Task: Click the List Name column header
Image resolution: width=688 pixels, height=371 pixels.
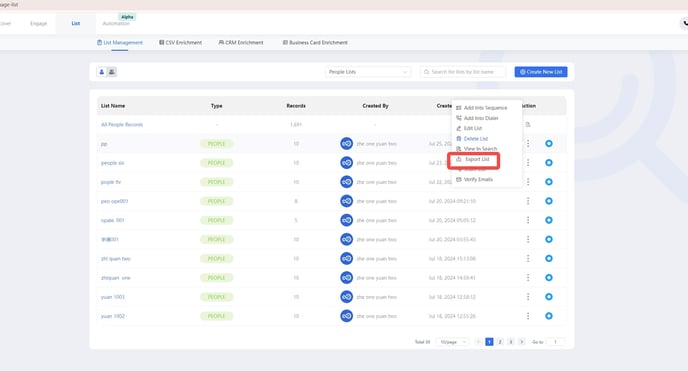Action: [x=113, y=106]
